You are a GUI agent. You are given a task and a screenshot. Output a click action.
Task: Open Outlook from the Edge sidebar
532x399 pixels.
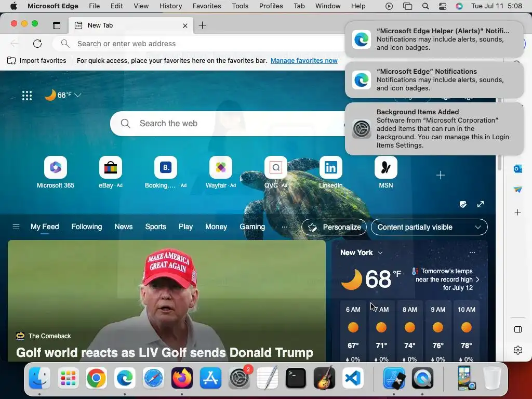pyautogui.click(x=518, y=169)
